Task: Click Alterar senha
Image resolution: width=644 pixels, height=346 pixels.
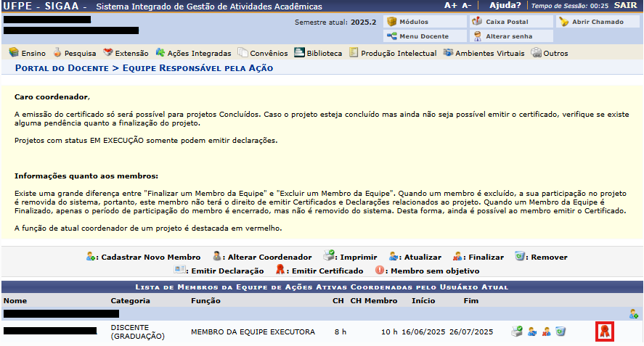Action: click(511, 36)
